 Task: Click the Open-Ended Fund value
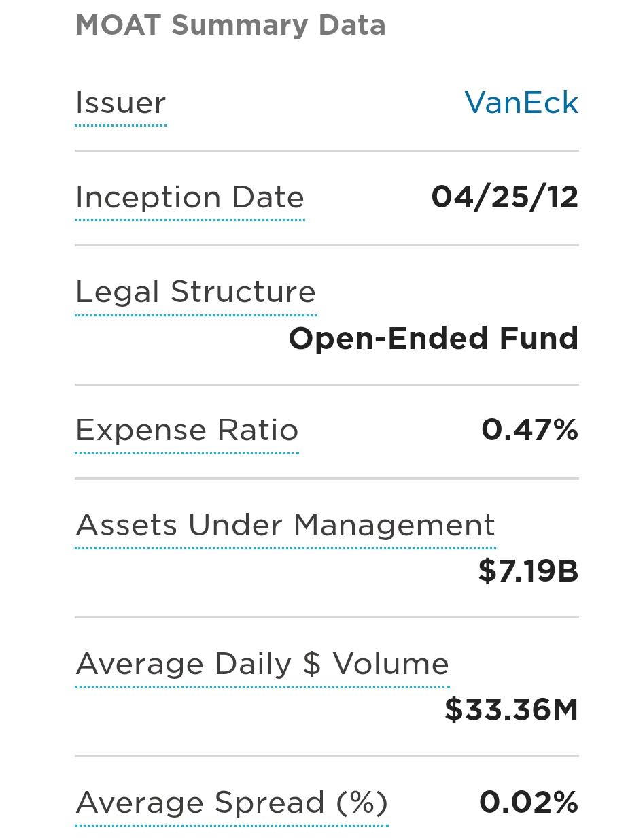coord(434,339)
